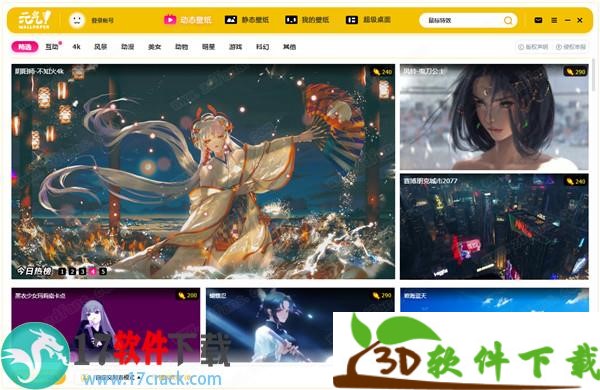Image resolution: width=600 pixels, height=390 pixels.
Task: Open the hamburger main menu
Action: pyautogui.click(x=554, y=20)
